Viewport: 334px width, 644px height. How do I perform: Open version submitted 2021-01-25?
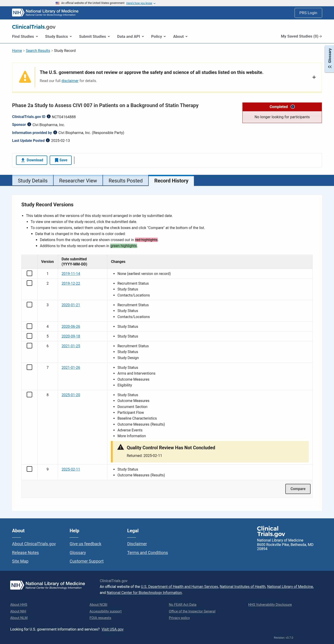(71, 346)
